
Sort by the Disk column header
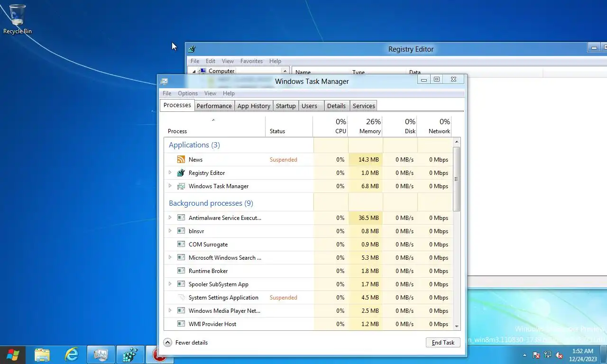400,126
